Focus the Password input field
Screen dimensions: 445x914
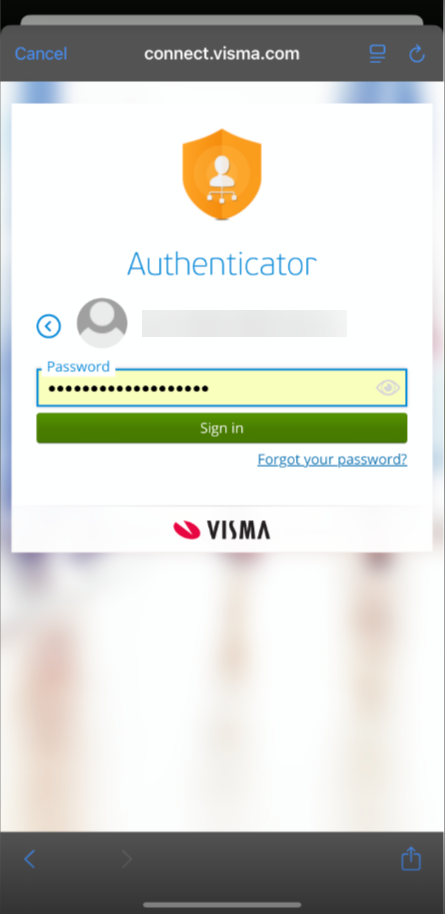click(222, 388)
